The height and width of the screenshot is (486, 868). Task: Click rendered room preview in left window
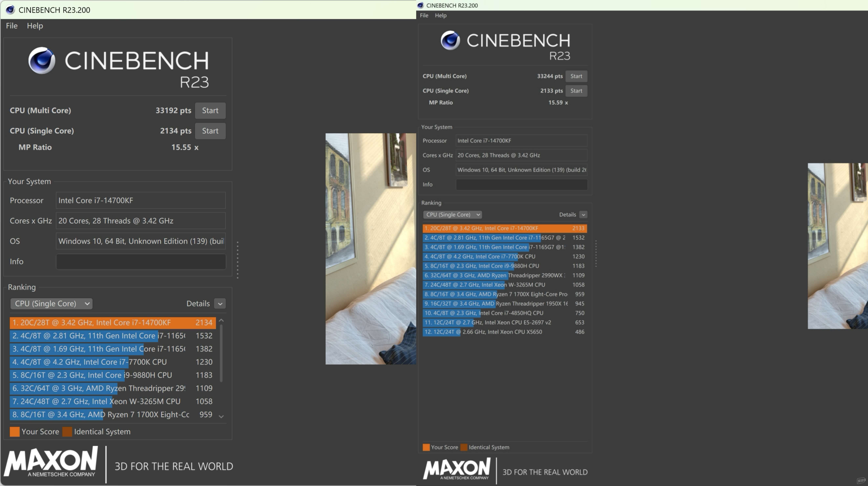[x=371, y=249]
